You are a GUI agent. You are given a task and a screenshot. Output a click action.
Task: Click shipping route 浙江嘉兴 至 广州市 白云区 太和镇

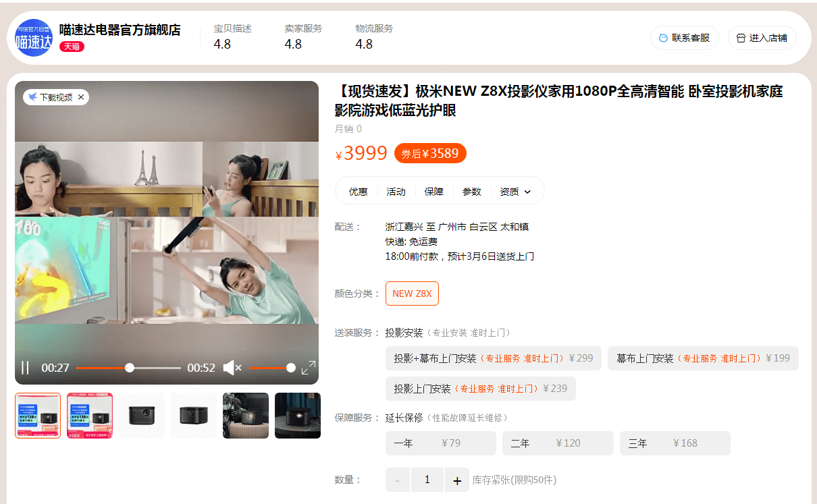(x=457, y=227)
